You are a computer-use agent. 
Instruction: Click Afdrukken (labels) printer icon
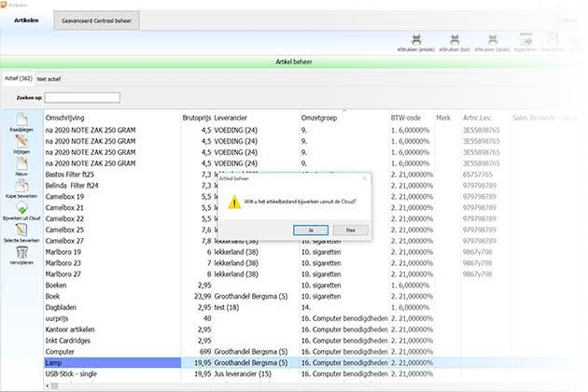491,39
